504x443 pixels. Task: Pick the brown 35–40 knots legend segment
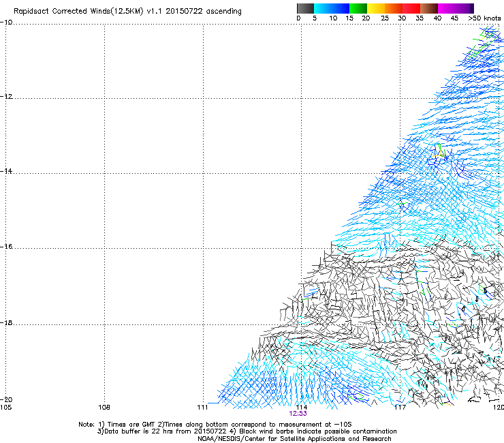point(429,8)
